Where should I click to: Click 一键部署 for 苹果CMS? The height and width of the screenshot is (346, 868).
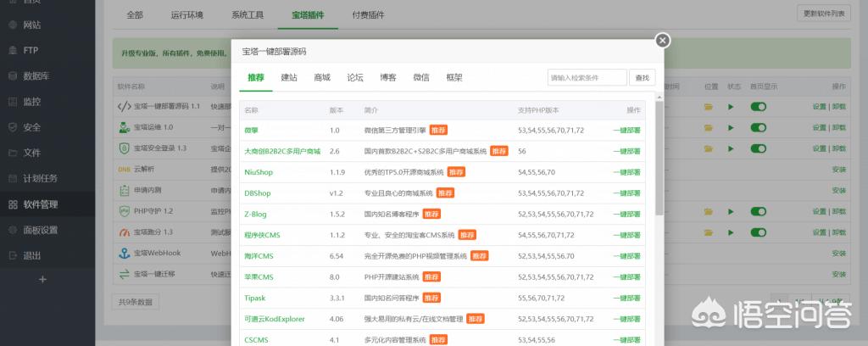tap(626, 277)
